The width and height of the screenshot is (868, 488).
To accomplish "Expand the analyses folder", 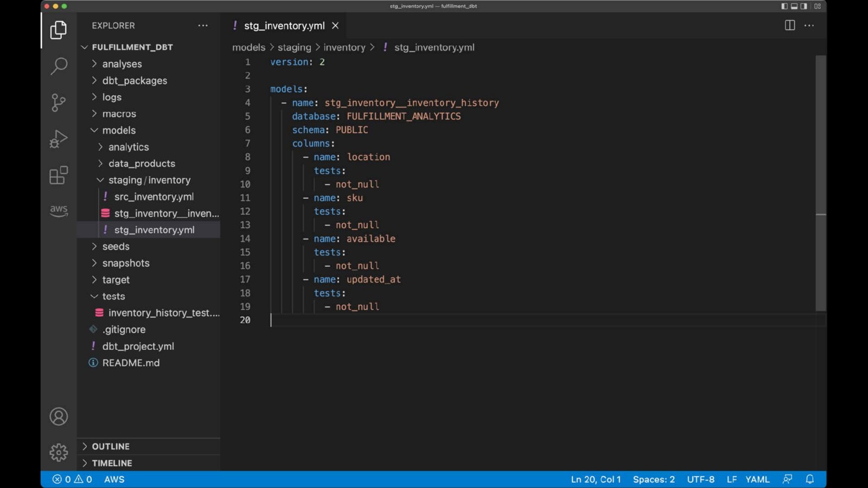I will coord(122,64).
